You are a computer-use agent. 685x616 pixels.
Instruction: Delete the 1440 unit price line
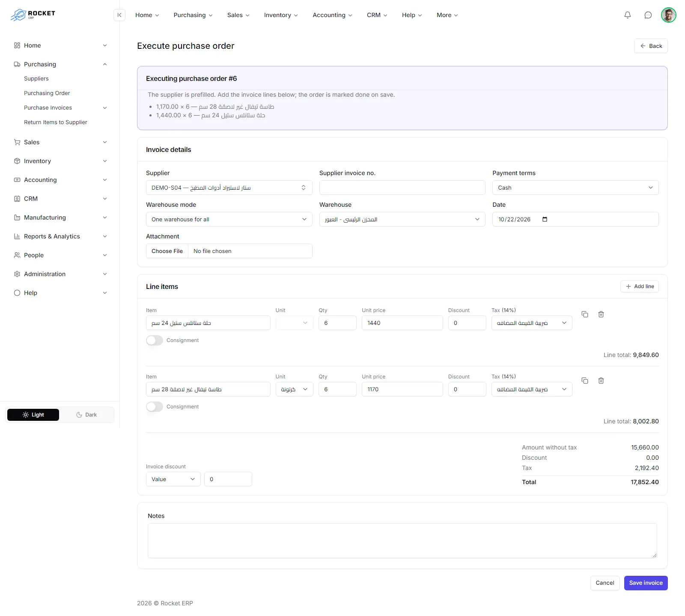pos(601,314)
